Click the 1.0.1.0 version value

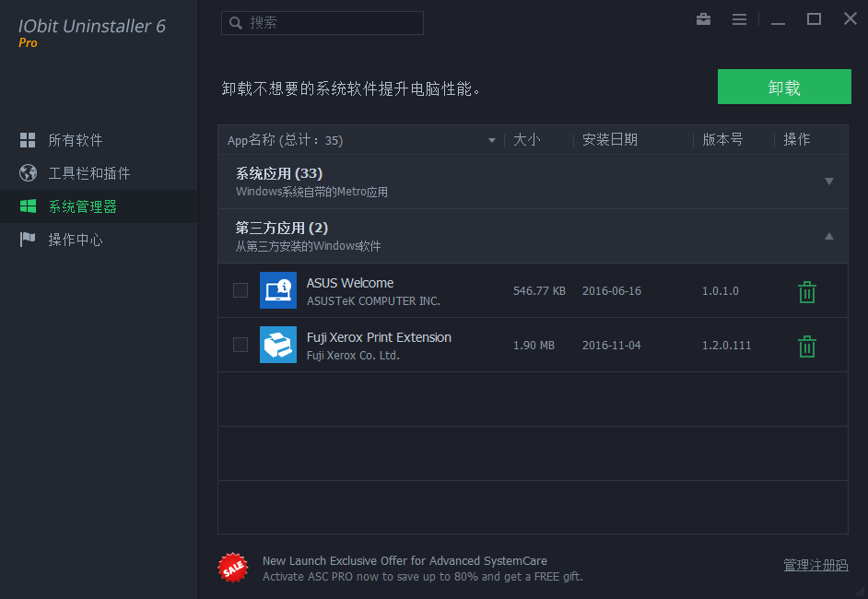721,290
